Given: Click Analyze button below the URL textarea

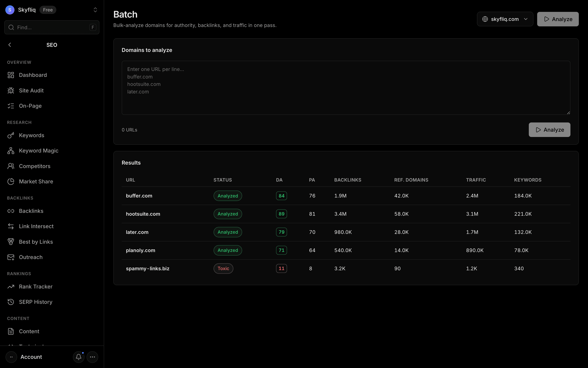Looking at the screenshot, I should (549, 130).
